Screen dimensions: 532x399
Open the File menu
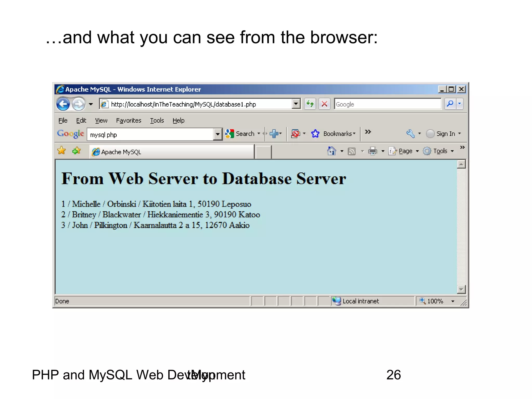click(63, 121)
